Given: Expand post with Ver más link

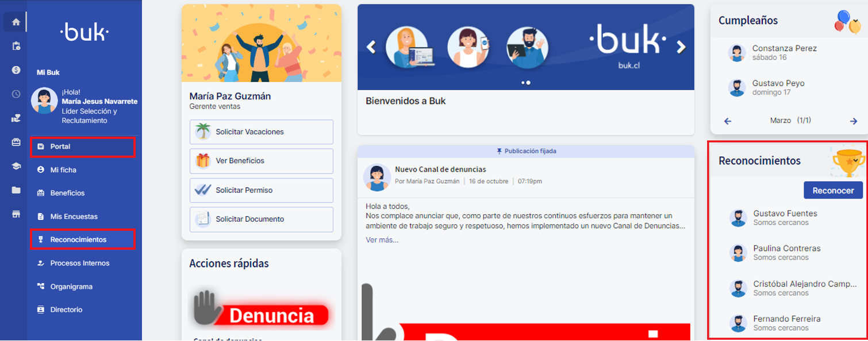Looking at the screenshot, I should coord(382,240).
